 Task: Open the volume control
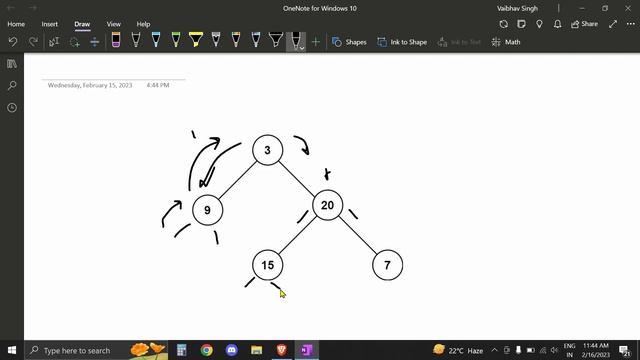click(x=554, y=350)
